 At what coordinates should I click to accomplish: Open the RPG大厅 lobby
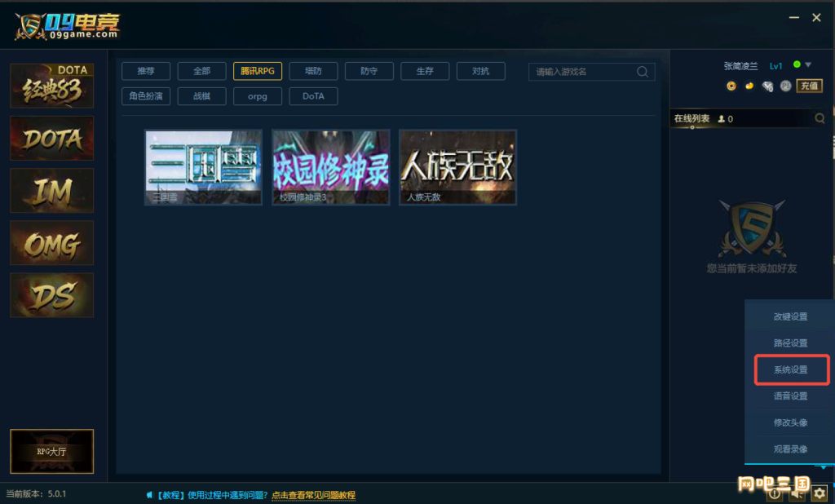click(51, 451)
